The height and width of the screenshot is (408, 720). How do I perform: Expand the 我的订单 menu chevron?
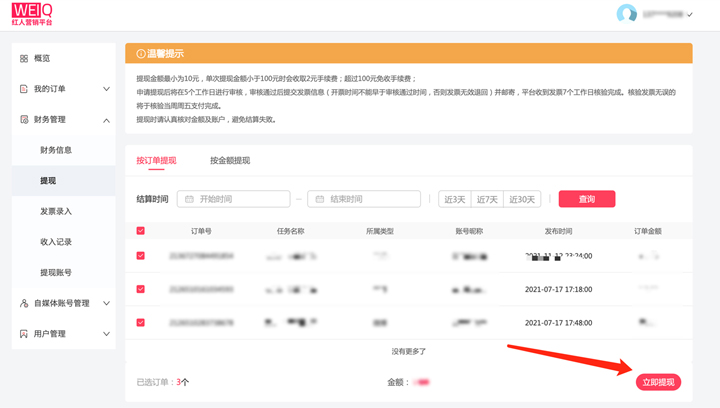pos(106,89)
